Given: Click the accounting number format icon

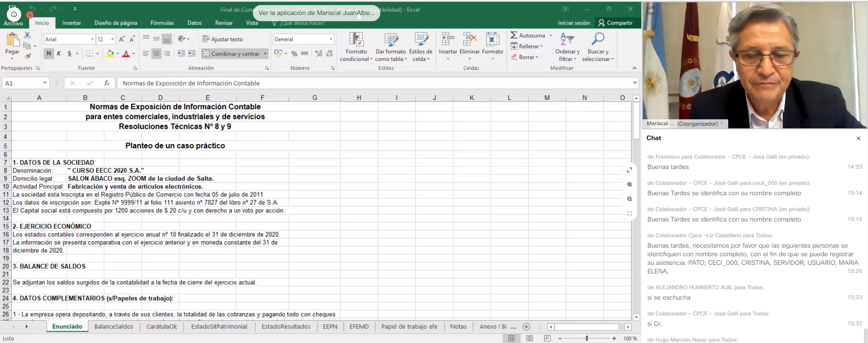Looking at the screenshot, I should 278,53.
